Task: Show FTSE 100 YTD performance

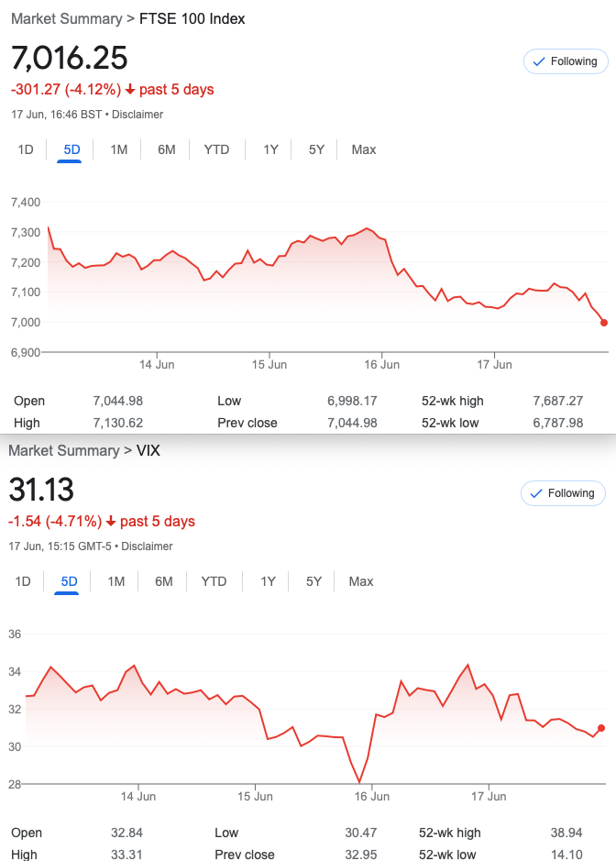Action: [x=216, y=149]
